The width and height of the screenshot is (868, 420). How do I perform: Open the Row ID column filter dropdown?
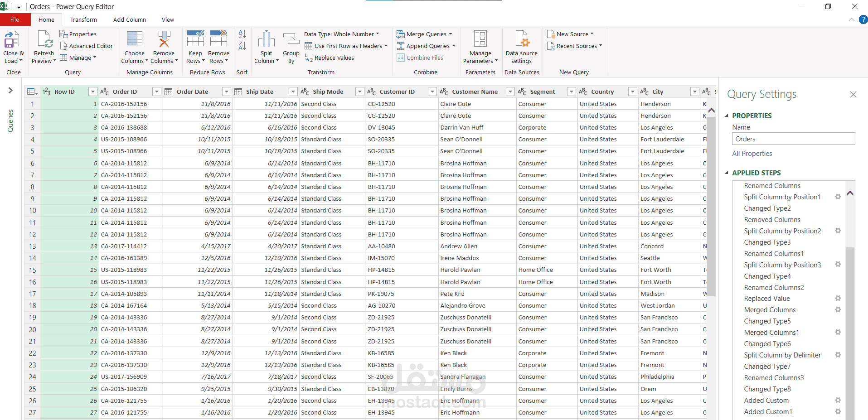(x=93, y=92)
